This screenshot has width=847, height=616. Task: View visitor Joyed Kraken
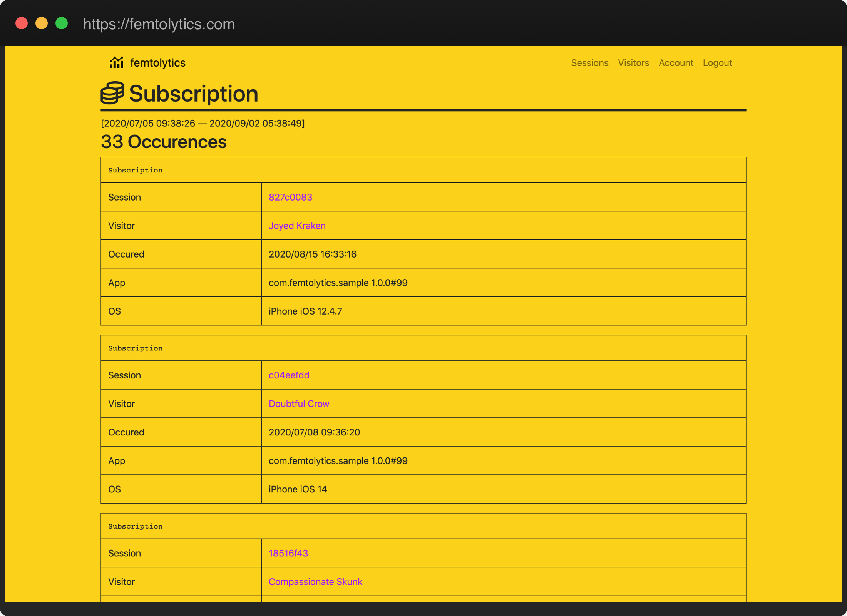tap(297, 226)
